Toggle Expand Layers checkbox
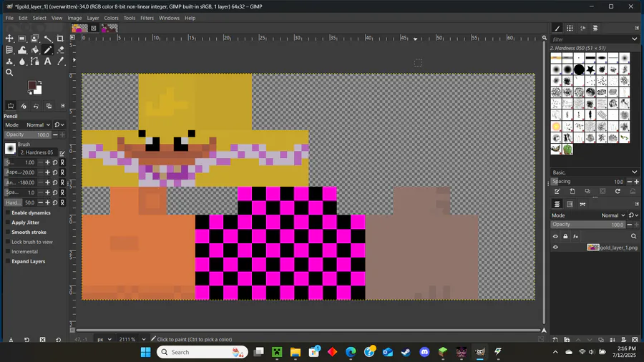The height and width of the screenshot is (362, 644). (x=8, y=261)
